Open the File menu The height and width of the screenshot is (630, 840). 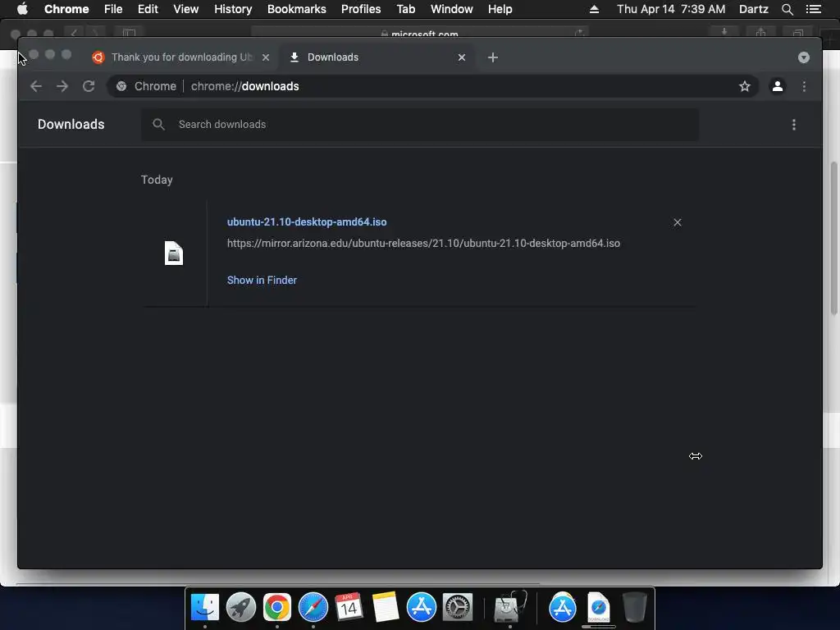pos(113,9)
